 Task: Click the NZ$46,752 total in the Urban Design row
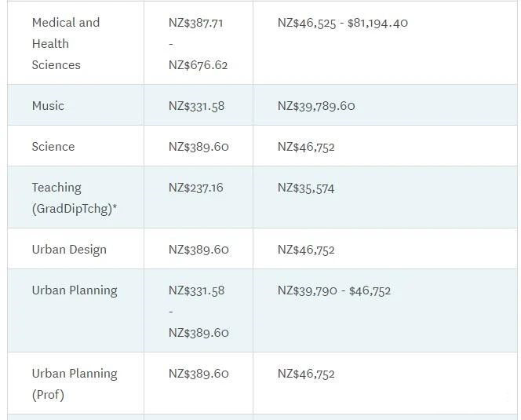point(306,250)
